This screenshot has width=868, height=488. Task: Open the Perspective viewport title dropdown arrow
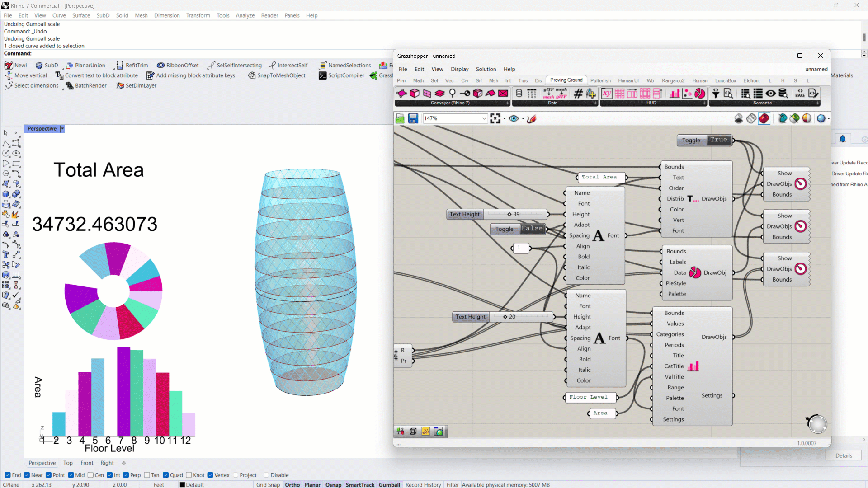[62, 129]
